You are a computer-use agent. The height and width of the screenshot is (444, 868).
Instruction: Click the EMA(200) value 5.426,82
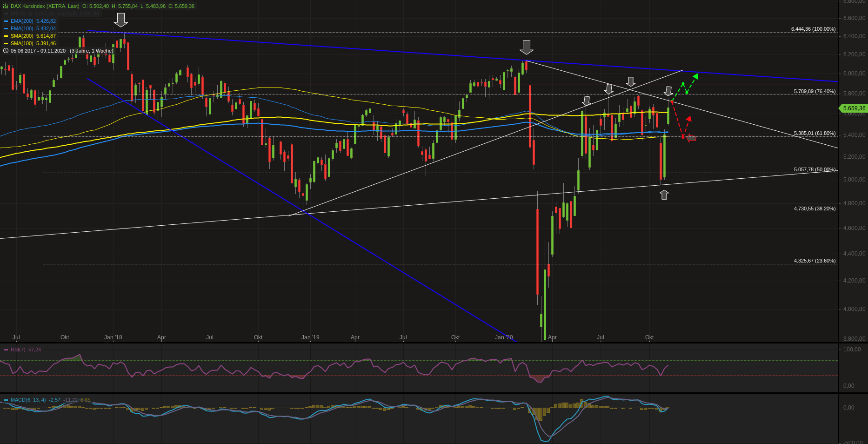(x=46, y=21)
